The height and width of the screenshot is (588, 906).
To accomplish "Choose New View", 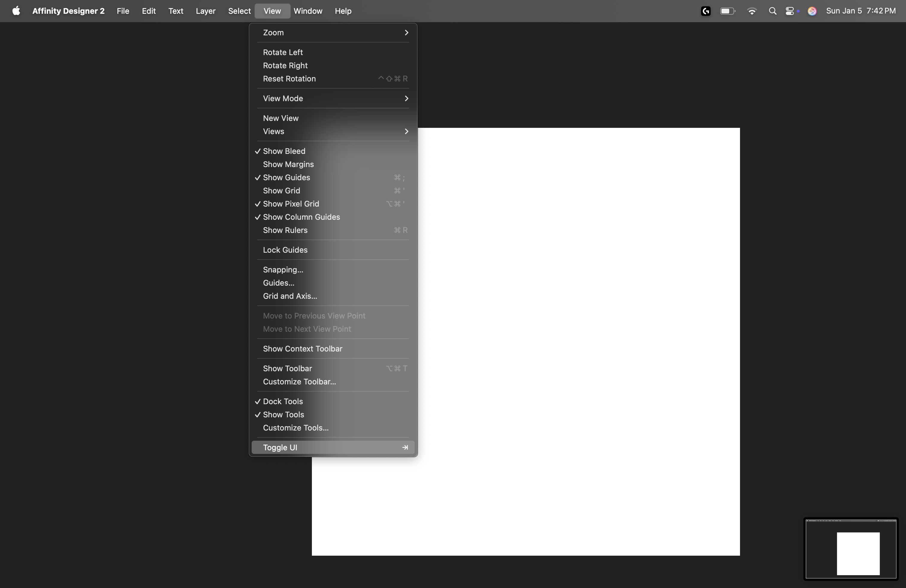I will [x=333, y=118].
